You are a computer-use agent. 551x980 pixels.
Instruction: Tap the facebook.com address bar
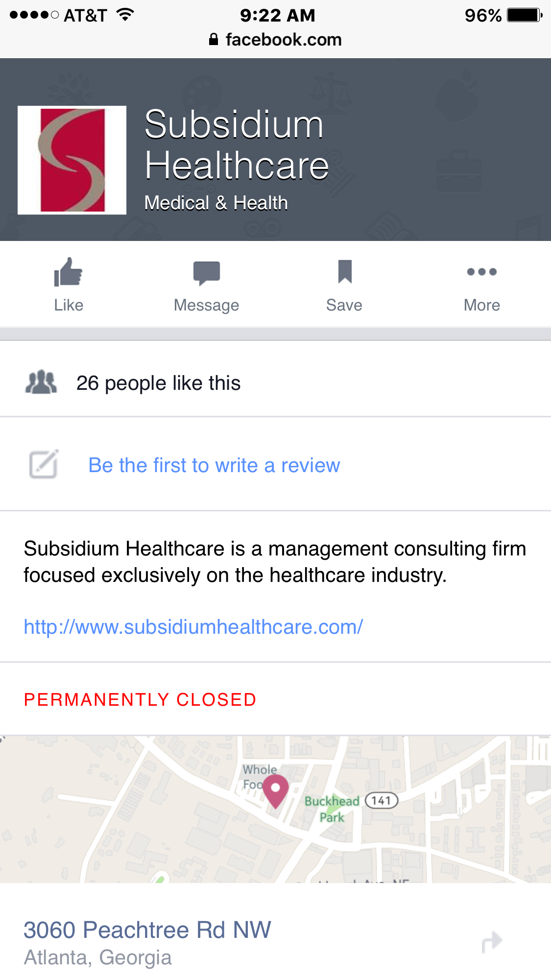pos(284,40)
